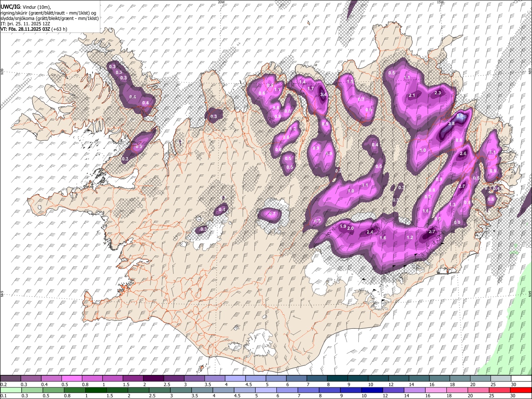532x399 pixels.
Task: Click the 2.3 snowfall value on map
Action: coord(437,93)
